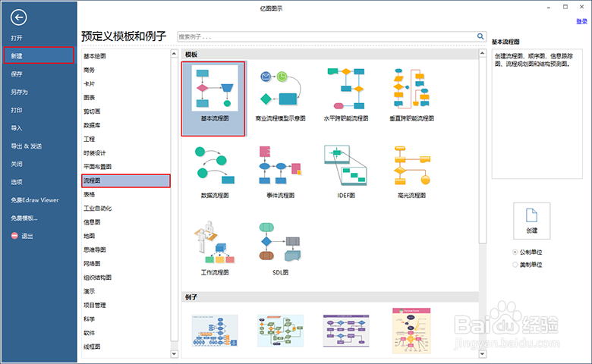Open 导出 & 发送 menu item

[26, 146]
